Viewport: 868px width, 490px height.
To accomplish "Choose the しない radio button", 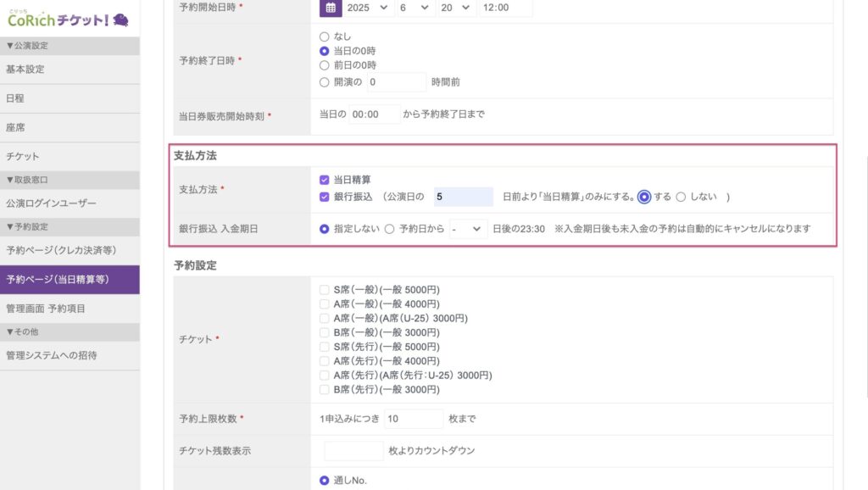I will point(681,197).
